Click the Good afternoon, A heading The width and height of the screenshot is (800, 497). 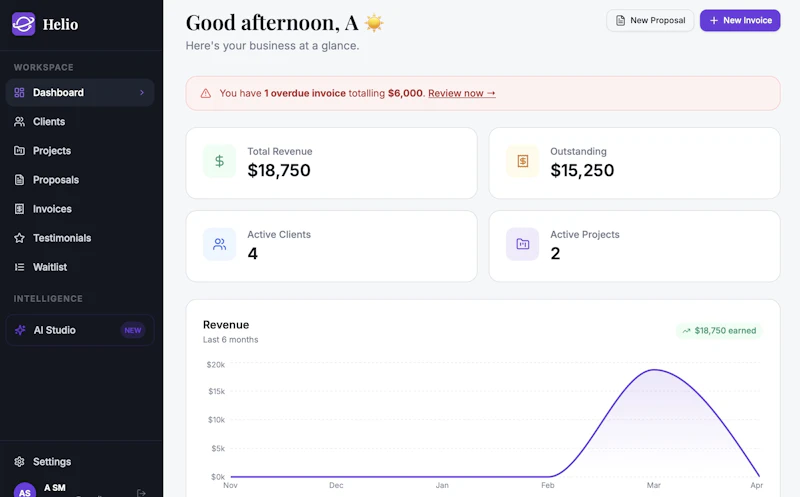click(x=272, y=23)
